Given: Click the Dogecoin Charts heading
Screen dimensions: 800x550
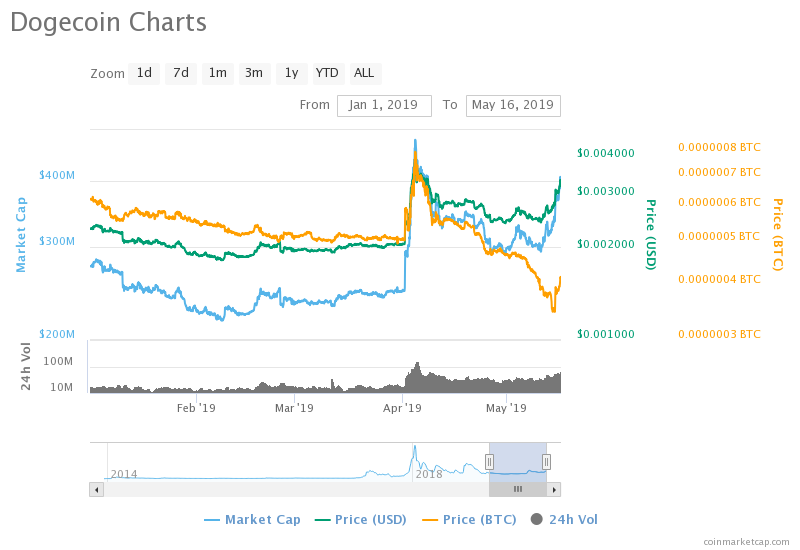Looking at the screenshot, I should click(x=109, y=23).
